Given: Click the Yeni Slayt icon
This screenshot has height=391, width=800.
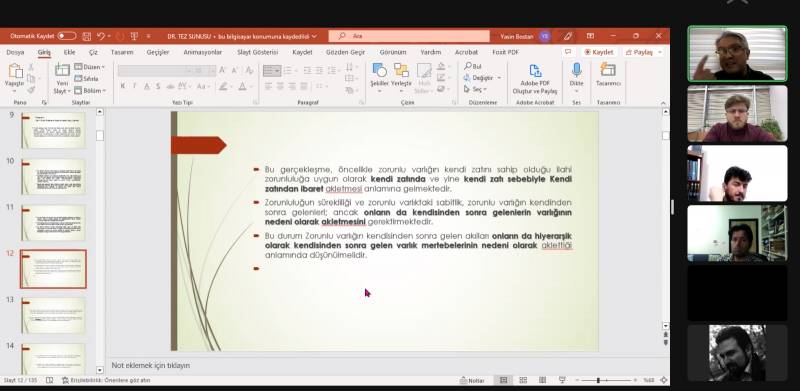Looking at the screenshot, I should tap(62, 70).
